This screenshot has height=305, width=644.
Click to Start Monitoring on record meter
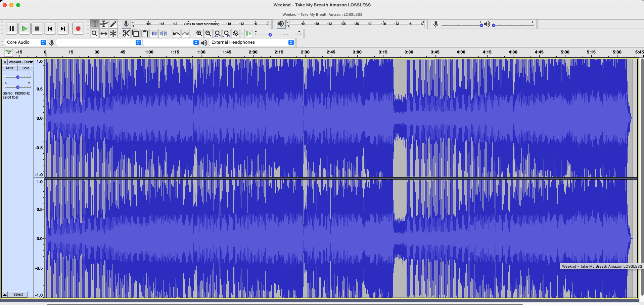(201, 24)
